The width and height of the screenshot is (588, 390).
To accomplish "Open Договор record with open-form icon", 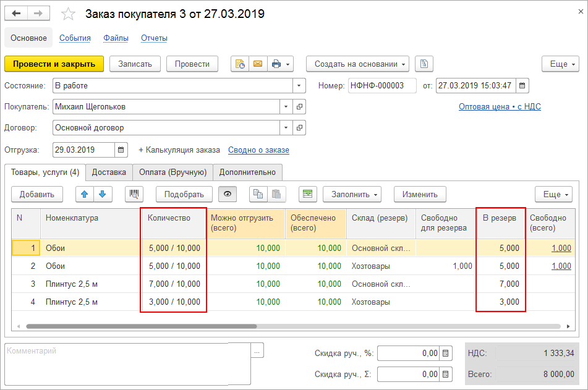I will tap(299, 128).
